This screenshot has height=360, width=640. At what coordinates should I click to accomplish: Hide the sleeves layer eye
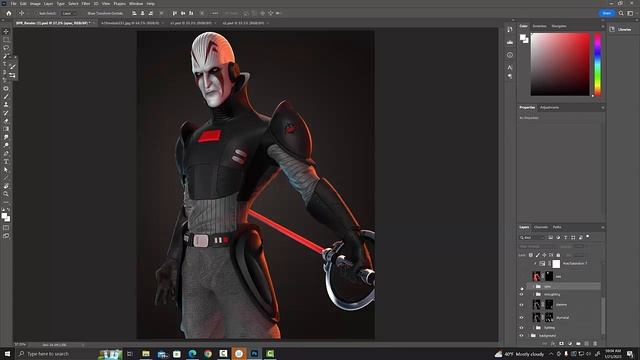pos(521,304)
